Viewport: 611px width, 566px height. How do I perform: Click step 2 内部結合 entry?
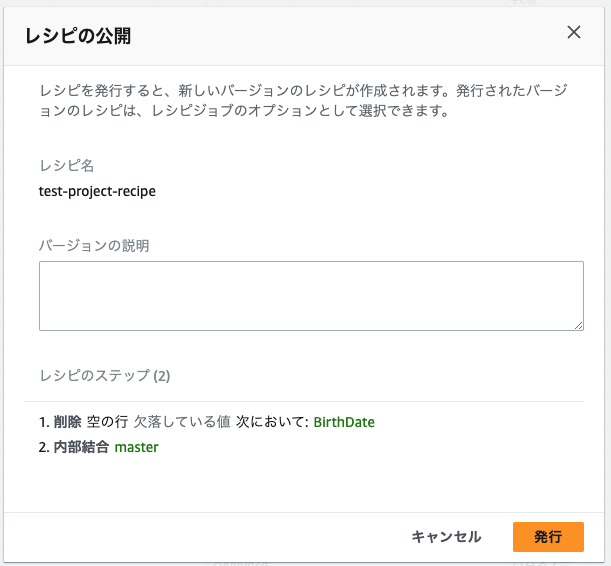99,447
